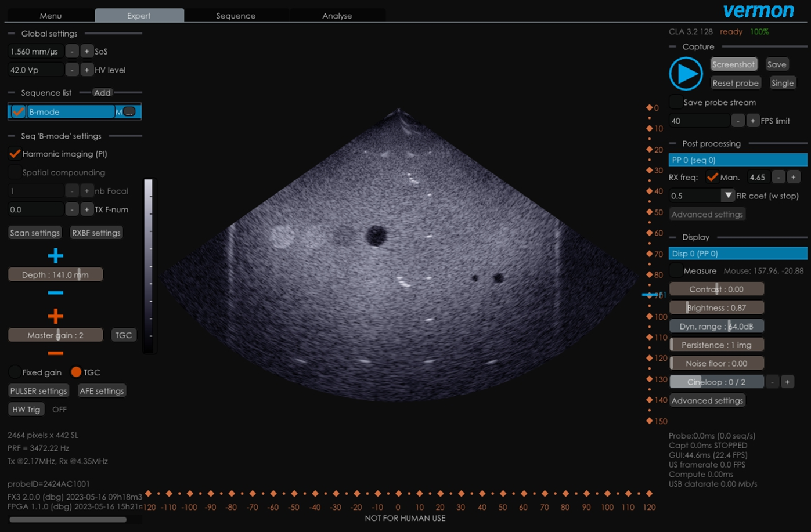Open the Analyse tab
This screenshot has width=811, height=532.
(x=337, y=16)
